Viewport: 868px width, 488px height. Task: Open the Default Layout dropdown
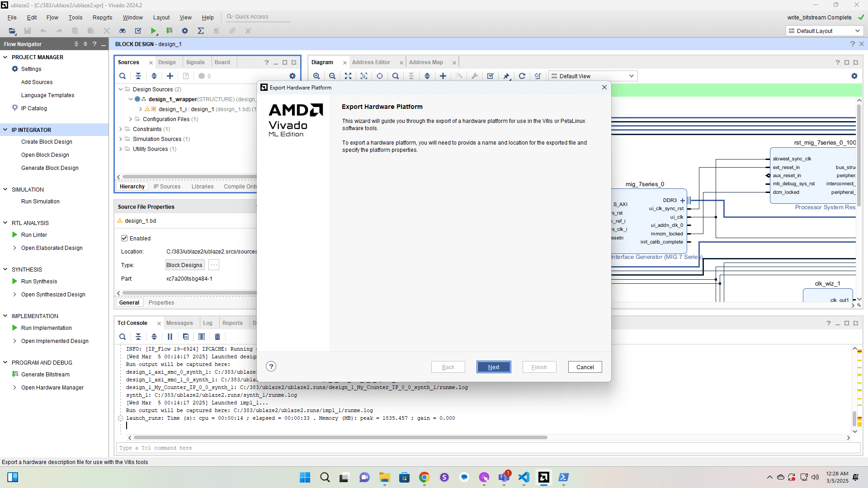click(x=824, y=31)
